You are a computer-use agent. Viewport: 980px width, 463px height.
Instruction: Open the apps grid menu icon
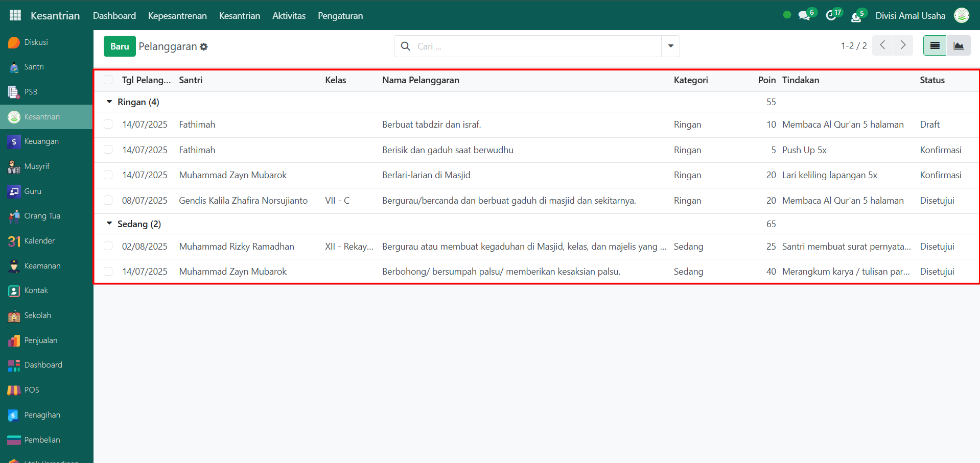(x=15, y=15)
